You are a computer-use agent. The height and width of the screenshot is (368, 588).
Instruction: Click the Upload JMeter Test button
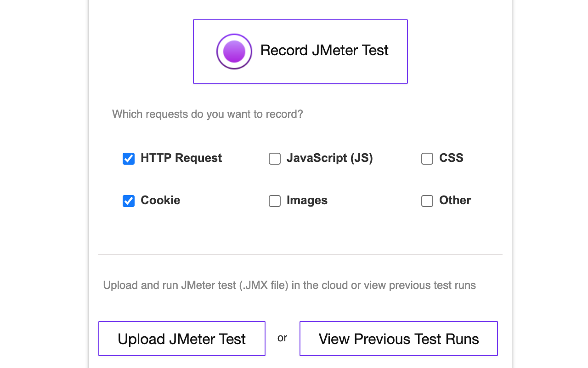[181, 339]
